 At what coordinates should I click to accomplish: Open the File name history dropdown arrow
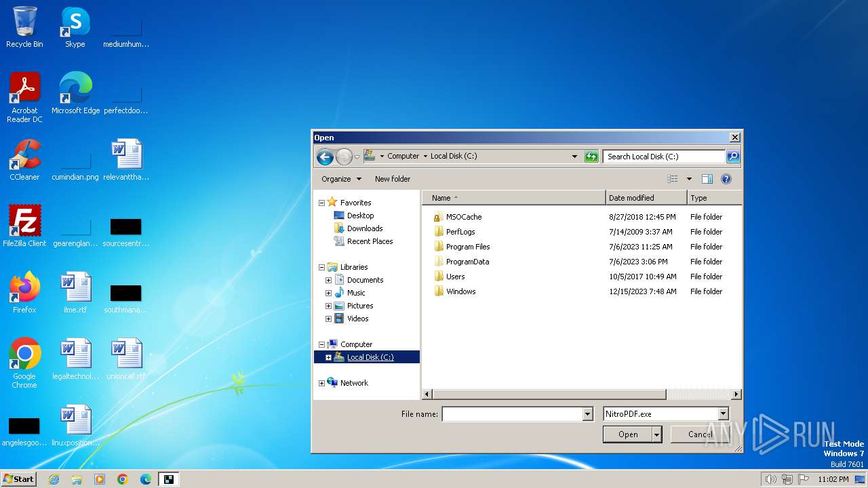[588, 413]
